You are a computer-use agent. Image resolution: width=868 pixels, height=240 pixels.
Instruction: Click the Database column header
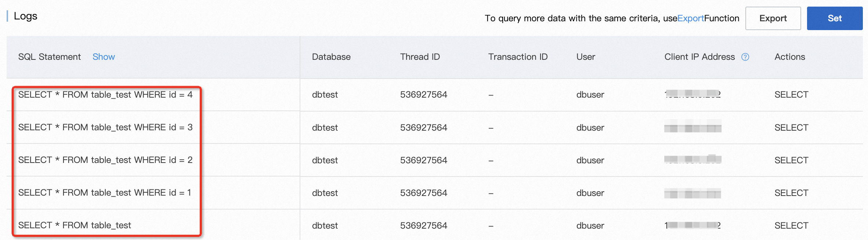point(331,57)
